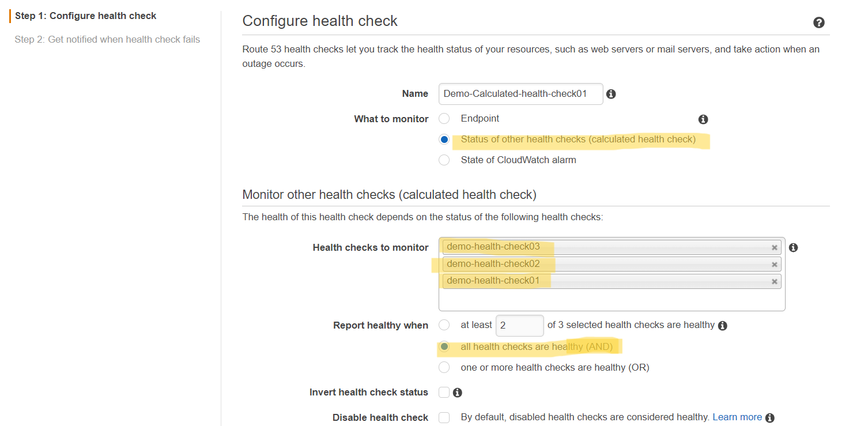Click the demo-health-check01 entry
Screen dimensions: 868x426
pyautogui.click(x=612, y=281)
